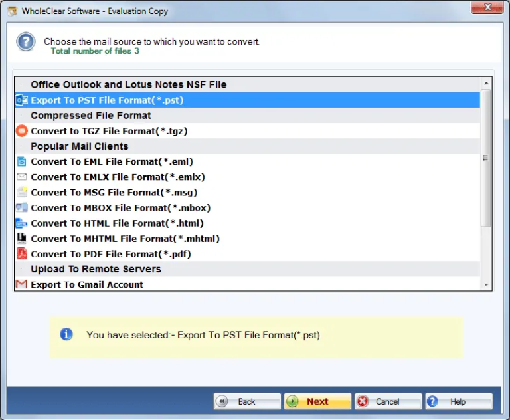Select Export To Gmail Account option
This screenshot has width=510, height=420.
87,284
